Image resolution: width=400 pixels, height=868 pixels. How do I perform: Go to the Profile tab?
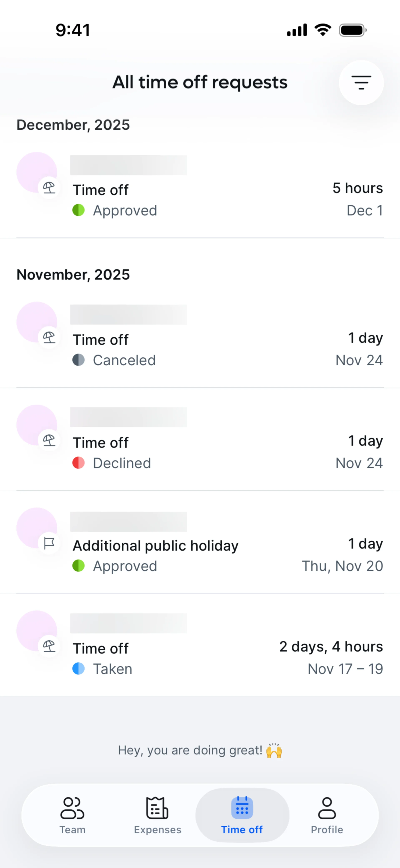[x=327, y=815]
